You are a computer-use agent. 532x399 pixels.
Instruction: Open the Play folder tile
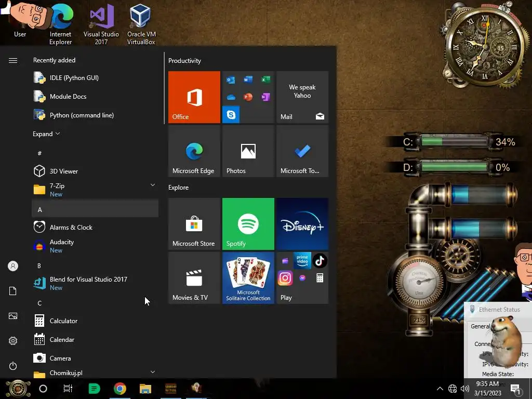point(302,278)
